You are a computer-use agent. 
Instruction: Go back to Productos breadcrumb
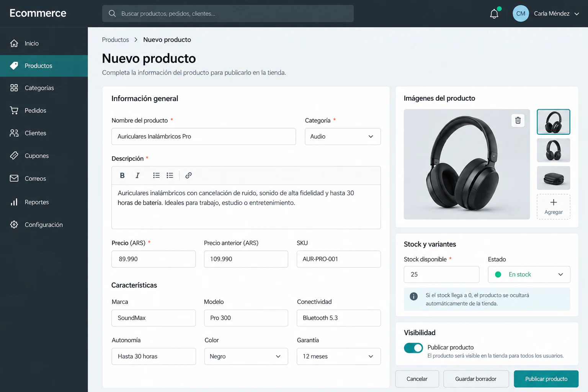116,40
